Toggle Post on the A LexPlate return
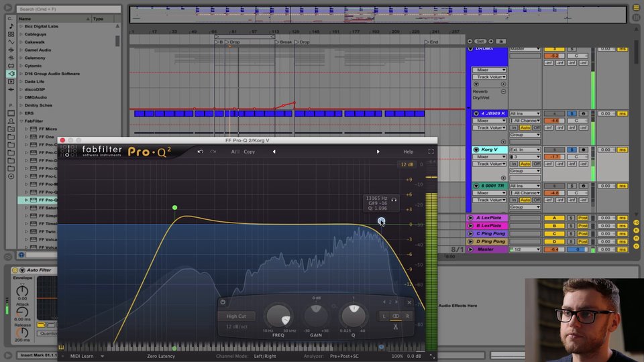 (x=582, y=218)
